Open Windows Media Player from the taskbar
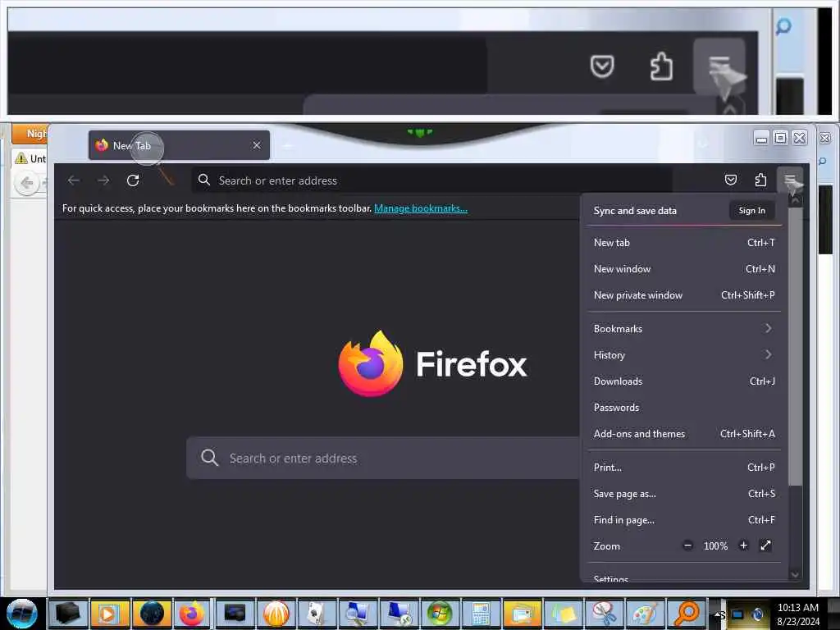Screen dimensions: 840x630 tap(109, 614)
